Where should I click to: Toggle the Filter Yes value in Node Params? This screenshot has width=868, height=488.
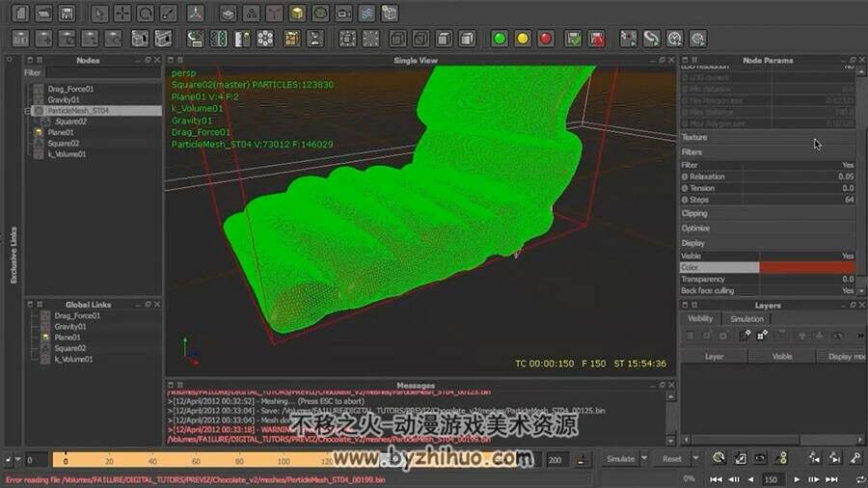click(x=848, y=165)
